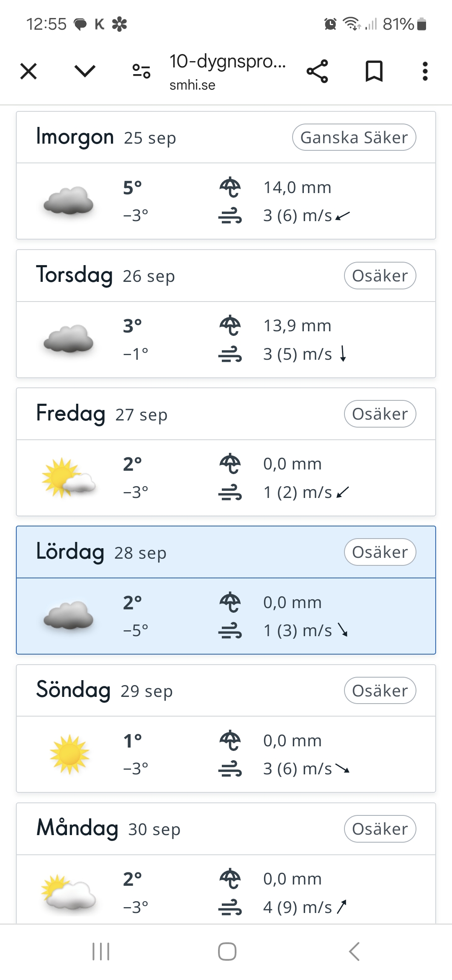This screenshot has height=980, width=452.
Task: Tap the umbrella precipitation icon for Torsdag
Action: (230, 325)
